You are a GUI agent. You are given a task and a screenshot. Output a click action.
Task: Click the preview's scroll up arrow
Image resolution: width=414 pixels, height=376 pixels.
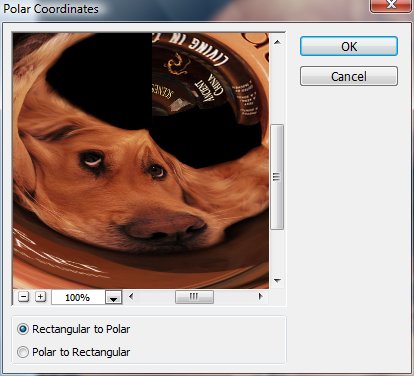(x=277, y=42)
